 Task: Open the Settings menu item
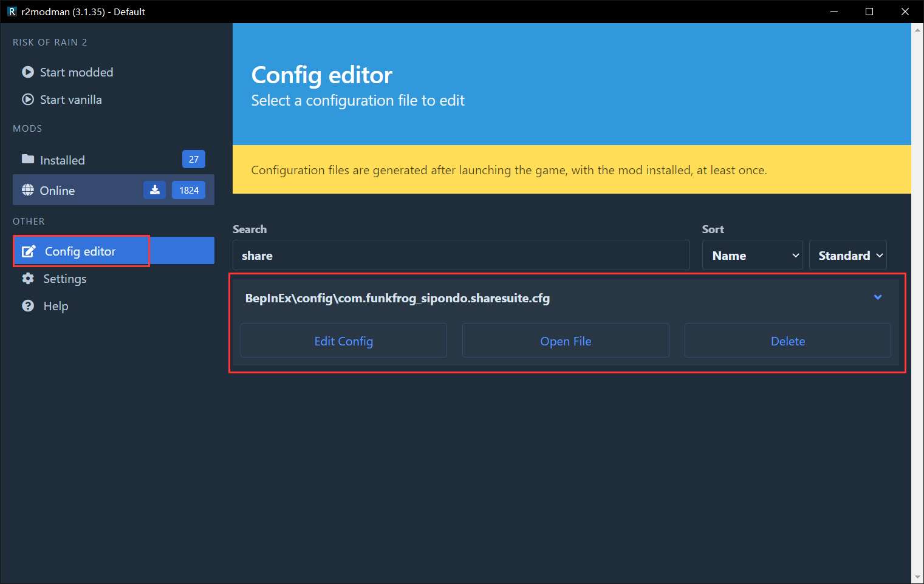point(64,279)
